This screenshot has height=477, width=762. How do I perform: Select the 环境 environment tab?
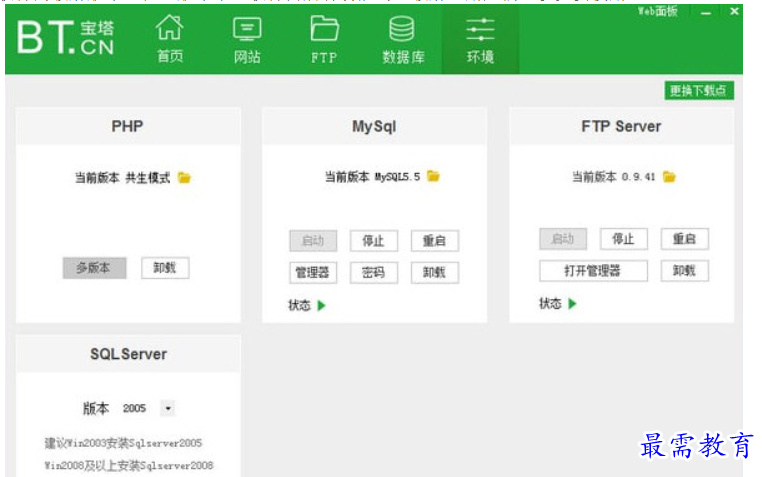point(480,40)
